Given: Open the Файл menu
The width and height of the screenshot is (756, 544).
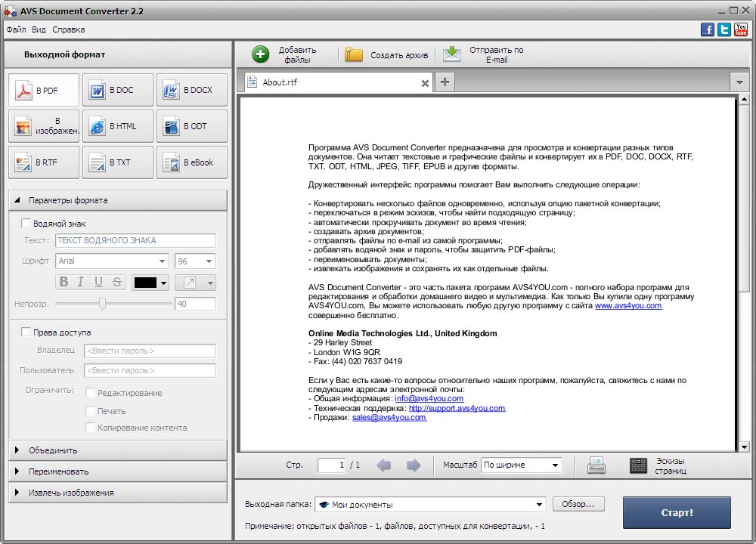Looking at the screenshot, I should tap(16, 29).
